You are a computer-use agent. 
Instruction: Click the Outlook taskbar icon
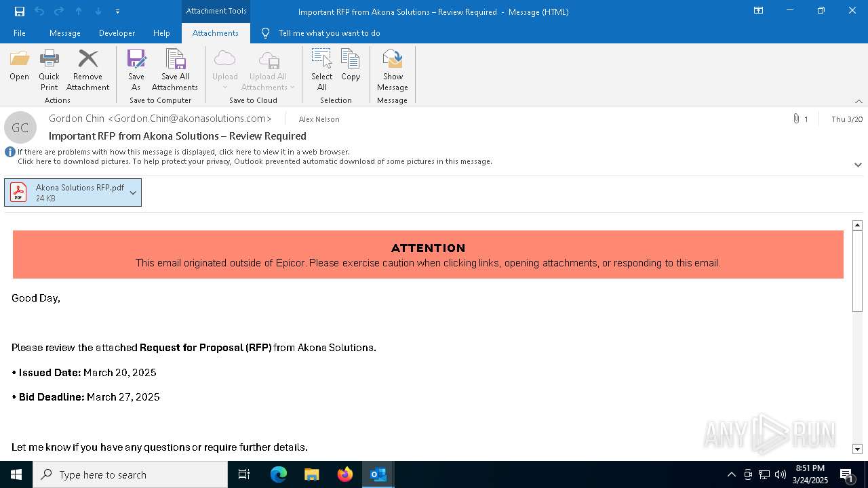pyautogui.click(x=378, y=474)
